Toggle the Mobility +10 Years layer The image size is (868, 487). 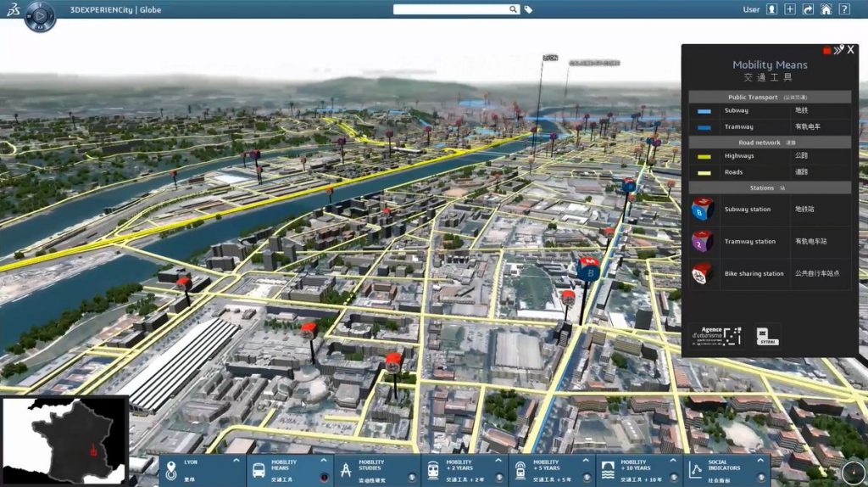(x=674, y=478)
